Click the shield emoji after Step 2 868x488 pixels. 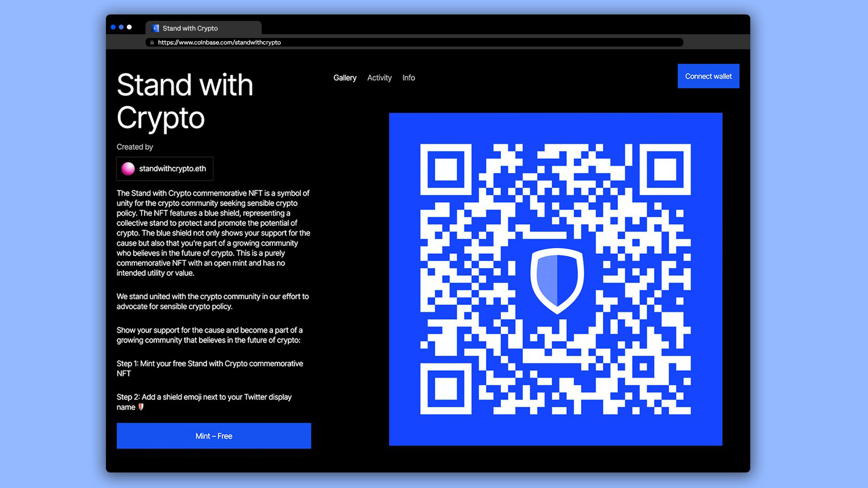click(141, 407)
